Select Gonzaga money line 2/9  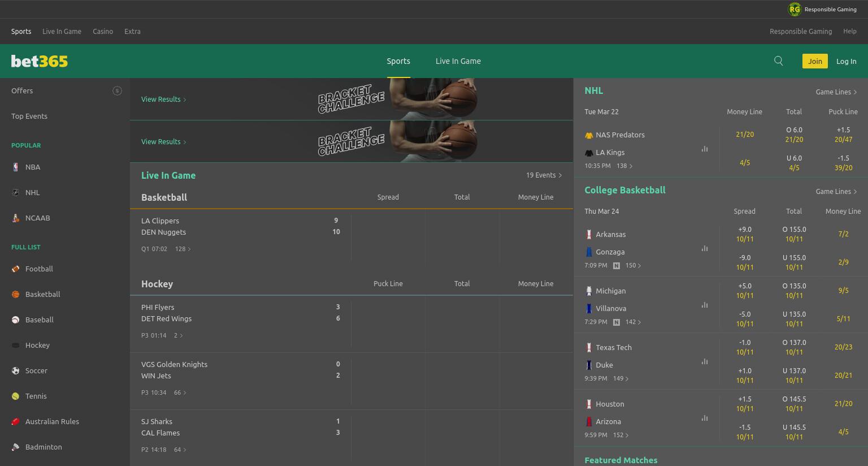click(843, 262)
